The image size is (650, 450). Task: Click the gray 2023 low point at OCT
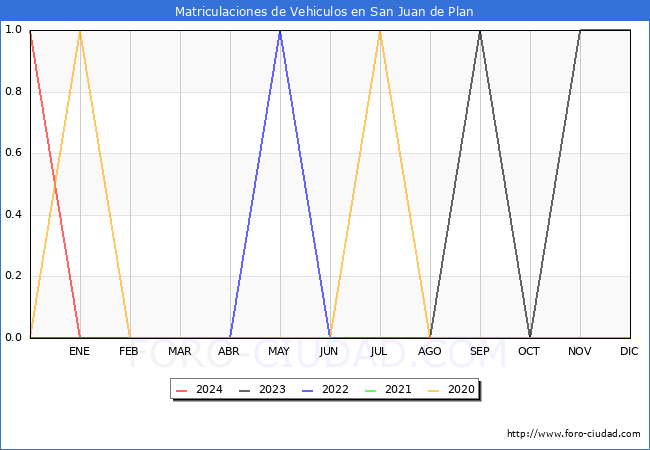click(530, 336)
